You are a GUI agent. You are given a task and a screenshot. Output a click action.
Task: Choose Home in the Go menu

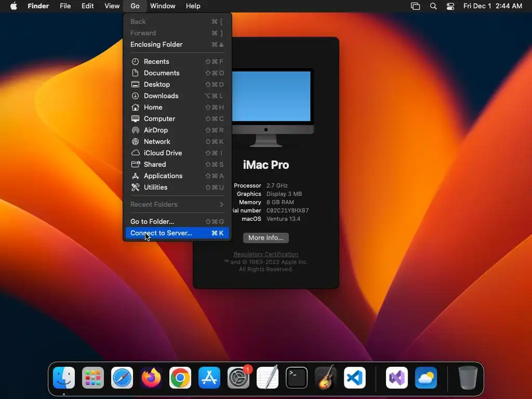coord(177,107)
